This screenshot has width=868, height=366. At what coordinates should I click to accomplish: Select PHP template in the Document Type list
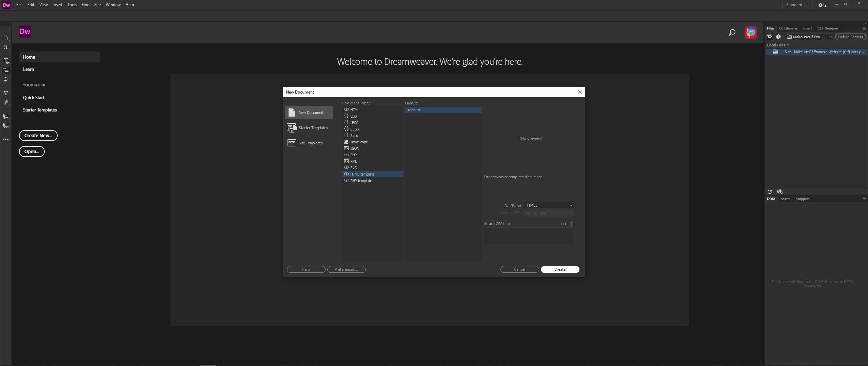pyautogui.click(x=361, y=181)
